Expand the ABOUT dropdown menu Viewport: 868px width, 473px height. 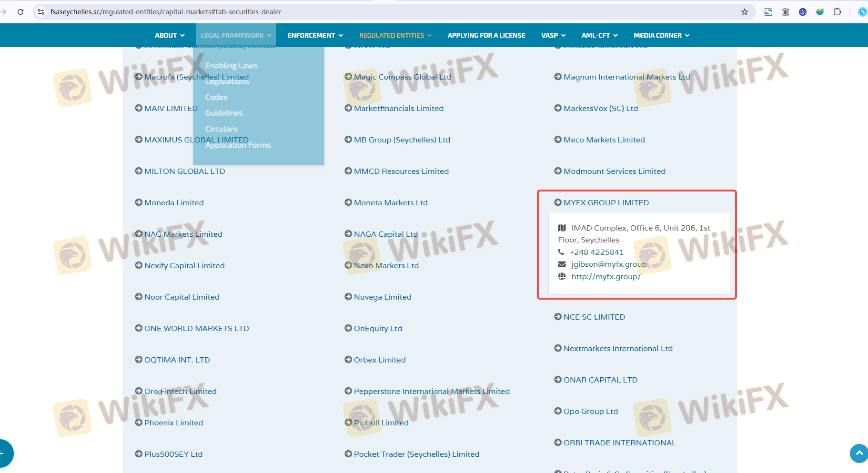coord(169,35)
